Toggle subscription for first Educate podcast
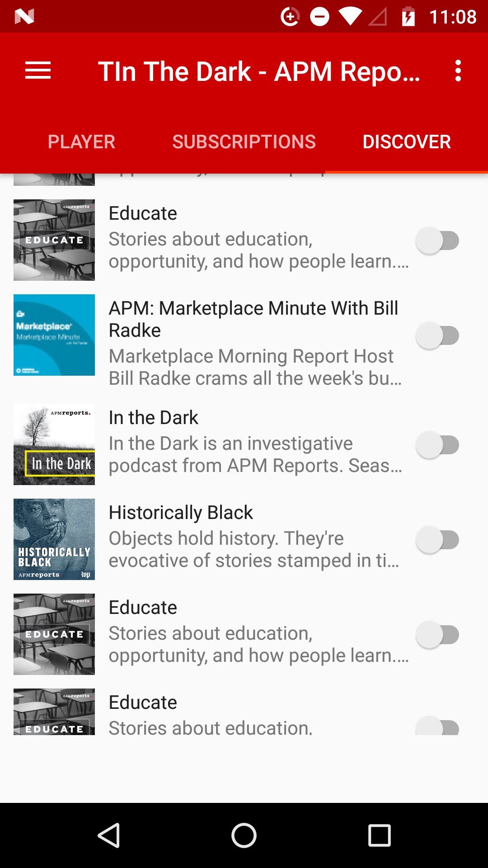Viewport: 488px width, 868px height. click(437, 241)
